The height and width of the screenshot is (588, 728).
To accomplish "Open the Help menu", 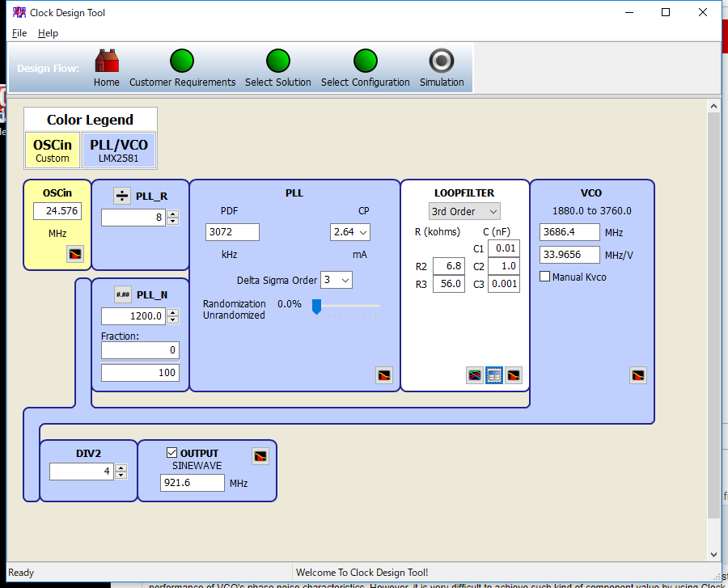I will click(48, 33).
